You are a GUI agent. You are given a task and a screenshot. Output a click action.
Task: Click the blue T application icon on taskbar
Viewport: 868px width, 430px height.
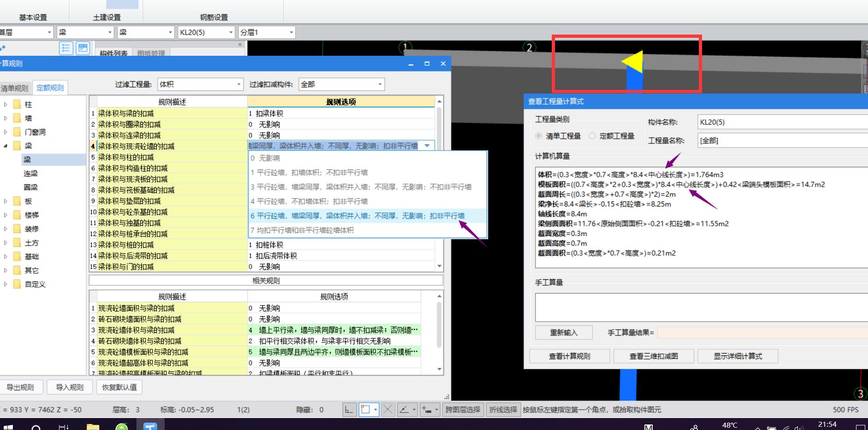[x=150, y=426]
